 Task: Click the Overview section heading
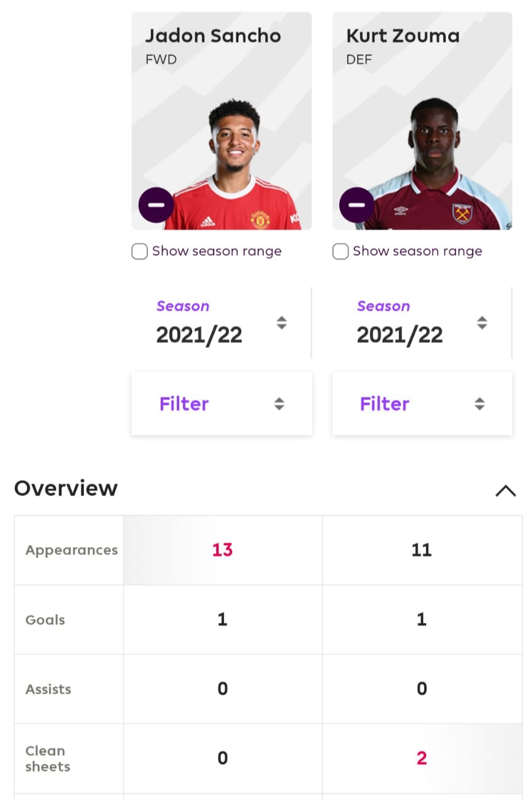tap(66, 488)
